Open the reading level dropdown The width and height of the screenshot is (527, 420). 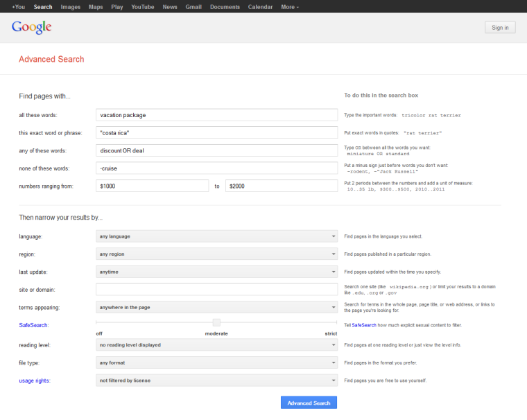pyautogui.click(x=217, y=344)
